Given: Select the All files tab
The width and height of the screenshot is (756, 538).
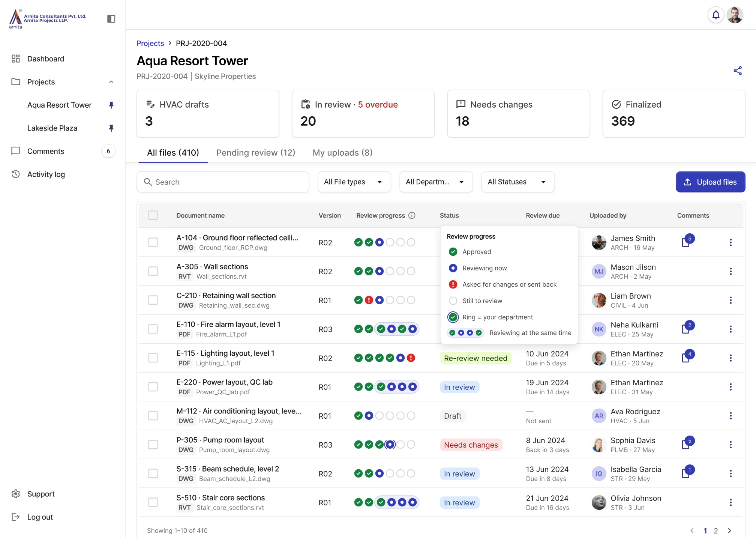Looking at the screenshot, I should [x=173, y=153].
